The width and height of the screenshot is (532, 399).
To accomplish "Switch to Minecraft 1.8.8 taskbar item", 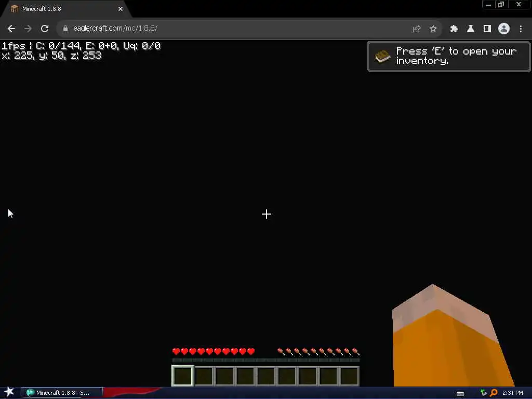I will click(61, 393).
